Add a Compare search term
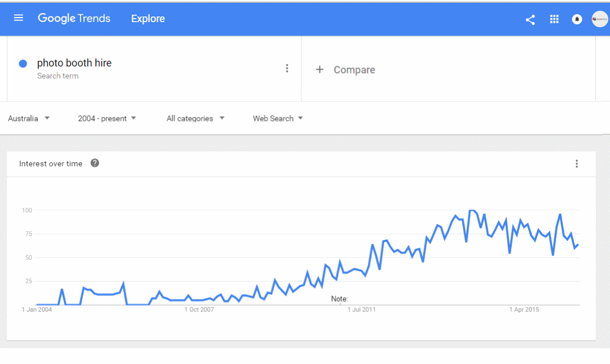The width and height of the screenshot is (610, 364). 354,70
